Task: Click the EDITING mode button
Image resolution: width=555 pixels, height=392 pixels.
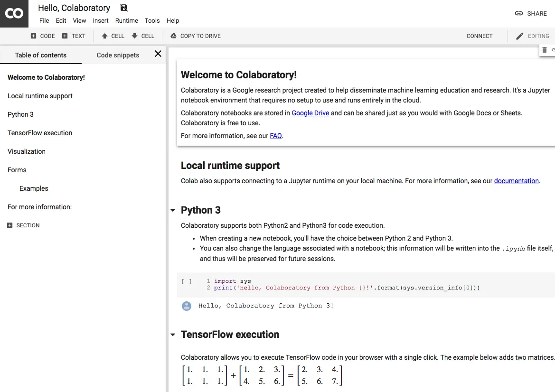Action: click(533, 36)
